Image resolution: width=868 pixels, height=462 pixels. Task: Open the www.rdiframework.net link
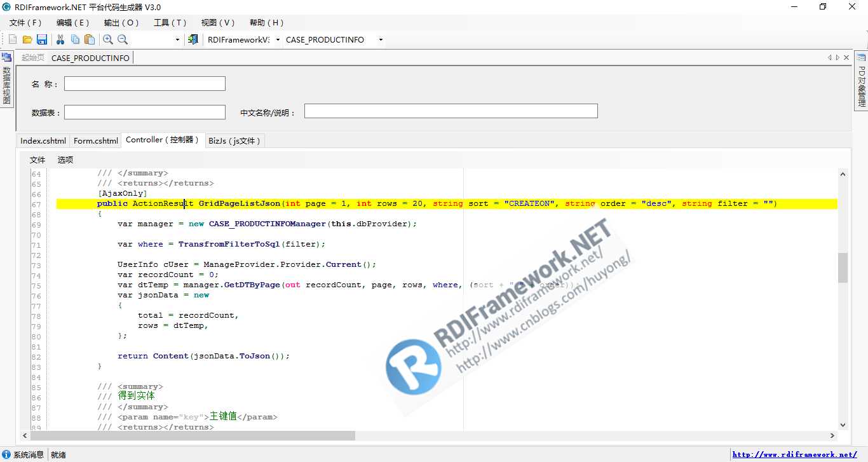[x=794, y=454]
